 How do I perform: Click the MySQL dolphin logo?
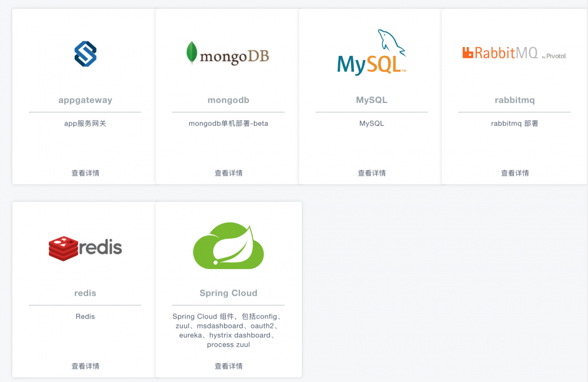click(x=372, y=52)
